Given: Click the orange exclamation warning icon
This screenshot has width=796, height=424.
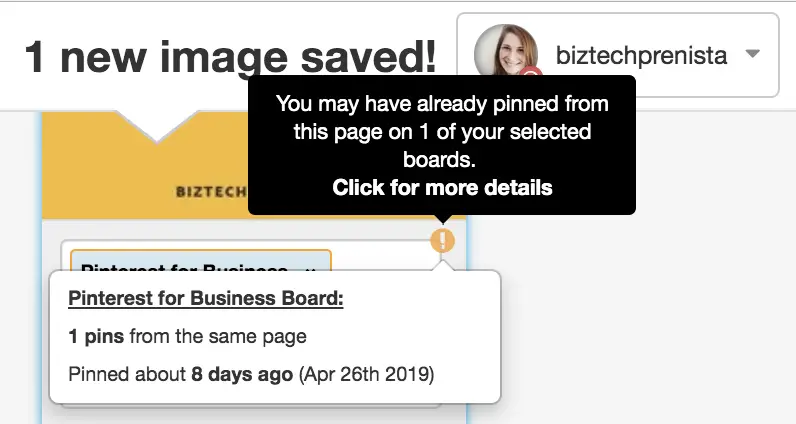Looking at the screenshot, I should (443, 240).
